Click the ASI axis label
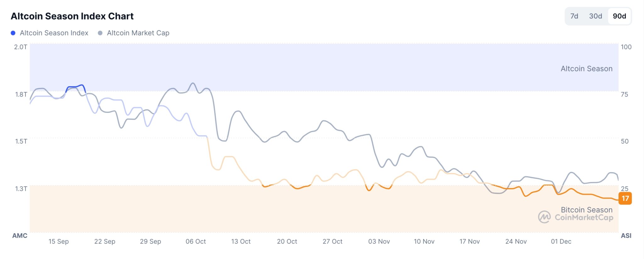This screenshot has width=644, height=259. (x=626, y=235)
